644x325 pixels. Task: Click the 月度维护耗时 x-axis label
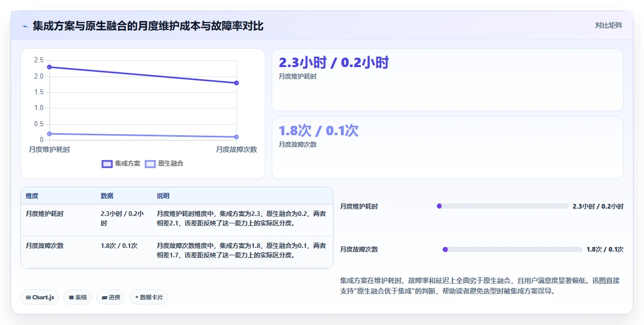(49, 149)
